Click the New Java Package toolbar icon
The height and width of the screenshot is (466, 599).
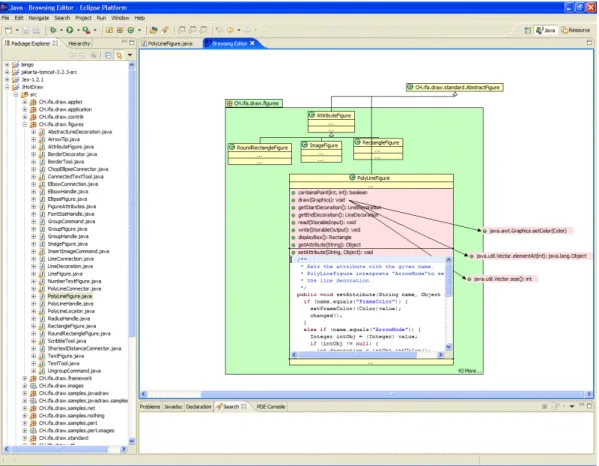pyautogui.click(x=120, y=30)
